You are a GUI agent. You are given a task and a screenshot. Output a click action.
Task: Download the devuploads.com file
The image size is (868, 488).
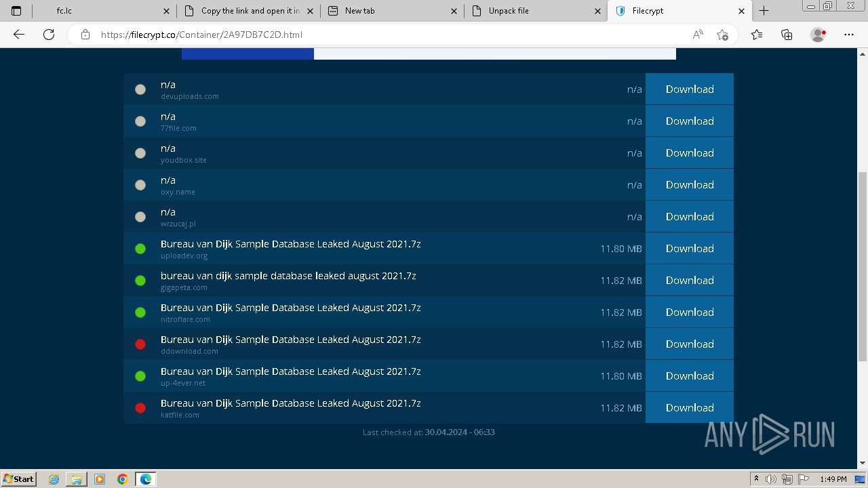point(690,89)
